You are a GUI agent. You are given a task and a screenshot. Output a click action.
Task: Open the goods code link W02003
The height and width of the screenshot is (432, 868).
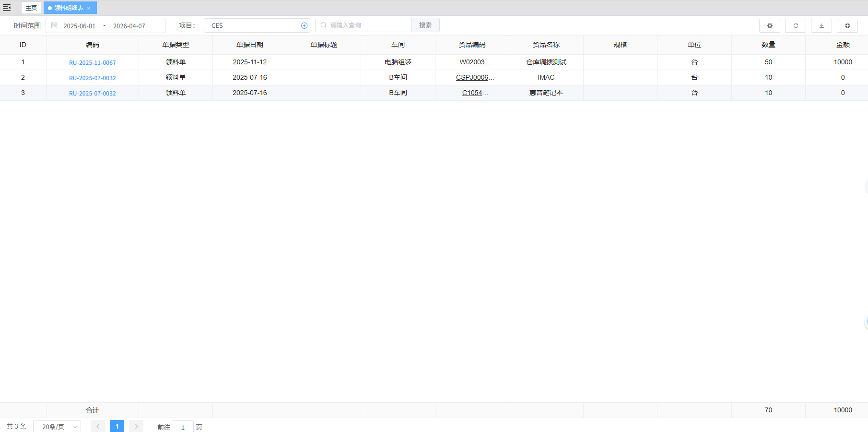(x=472, y=62)
